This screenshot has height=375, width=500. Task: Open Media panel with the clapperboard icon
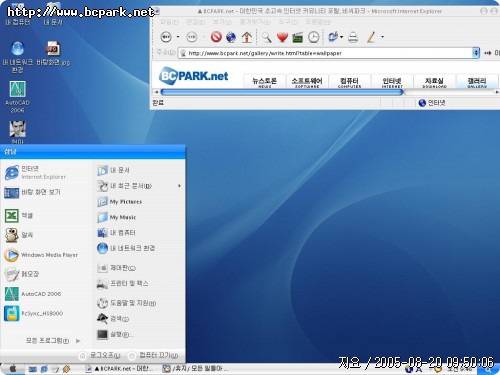point(297,37)
